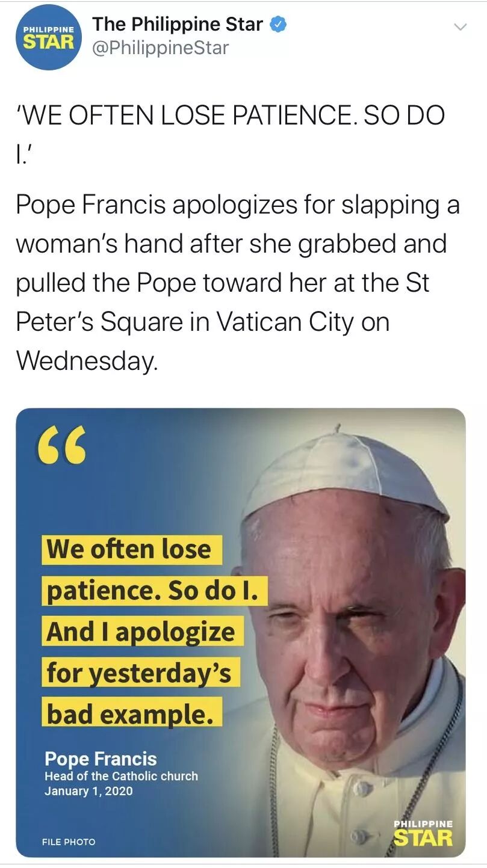The height and width of the screenshot is (868, 487).
Task: Click the 'January 1, 2020' date text
Action: 88,791
